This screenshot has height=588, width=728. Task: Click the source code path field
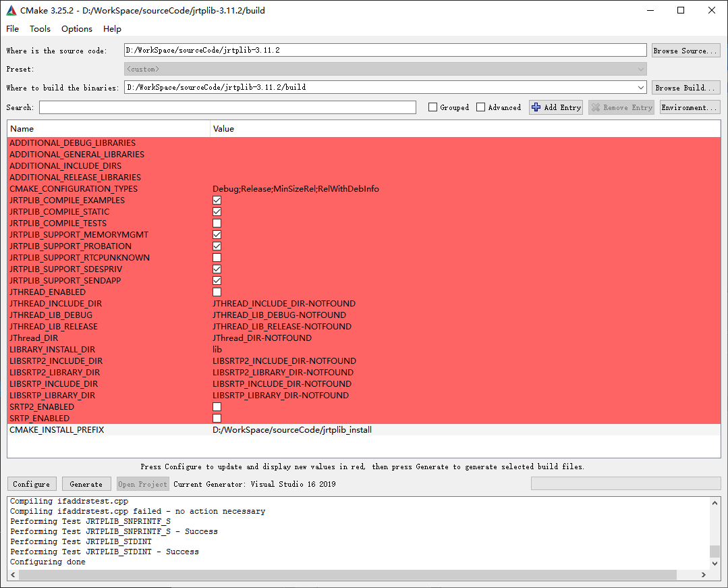385,50
